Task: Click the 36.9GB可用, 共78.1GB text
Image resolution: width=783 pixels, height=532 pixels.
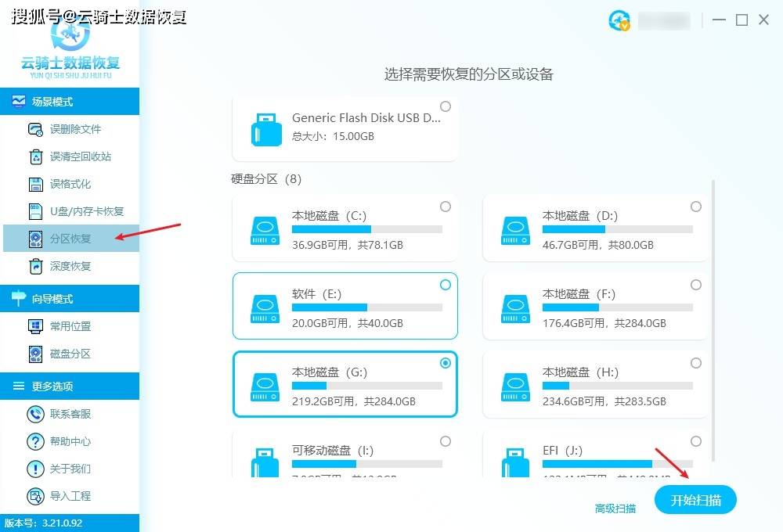Action: (348, 245)
